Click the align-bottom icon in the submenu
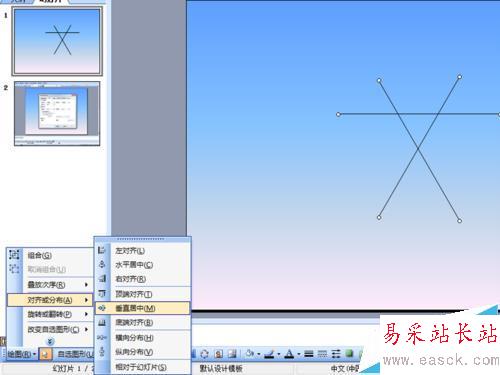 pos(102,322)
